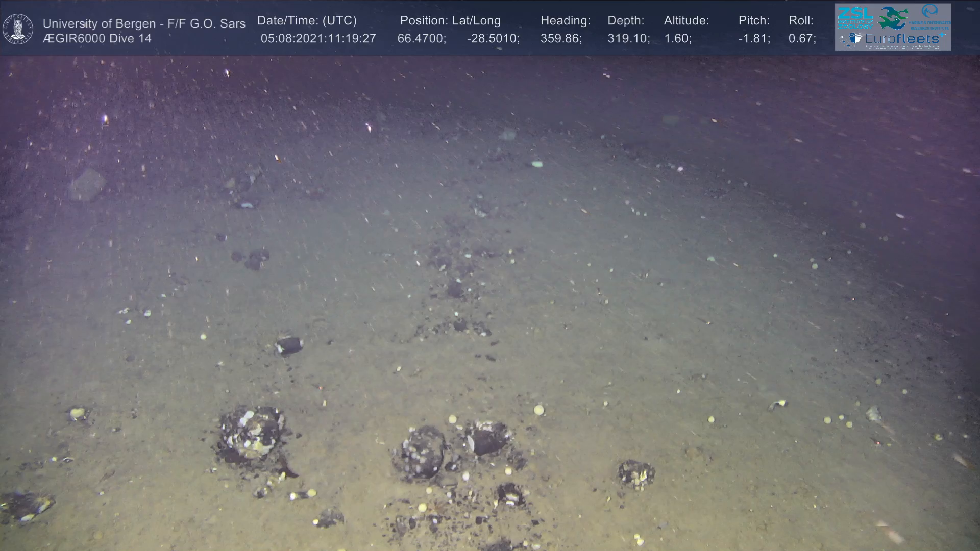Click the latitude value 66.4700
Screen dimensions: 980x551
point(421,38)
